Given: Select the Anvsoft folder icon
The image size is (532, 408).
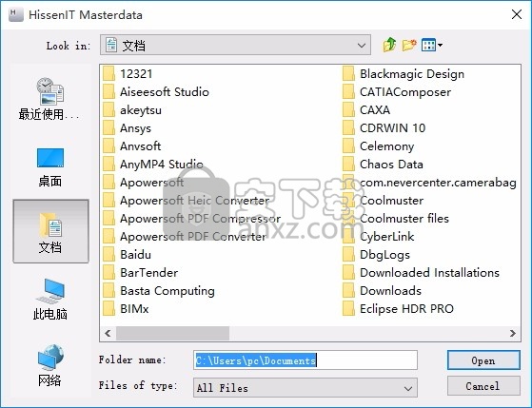Looking at the screenshot, I should 108,146.
